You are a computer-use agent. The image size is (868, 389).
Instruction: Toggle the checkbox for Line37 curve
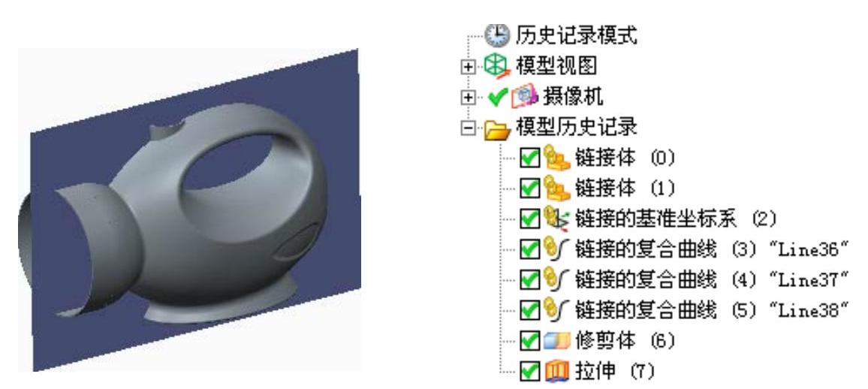(x=530, y=280)
